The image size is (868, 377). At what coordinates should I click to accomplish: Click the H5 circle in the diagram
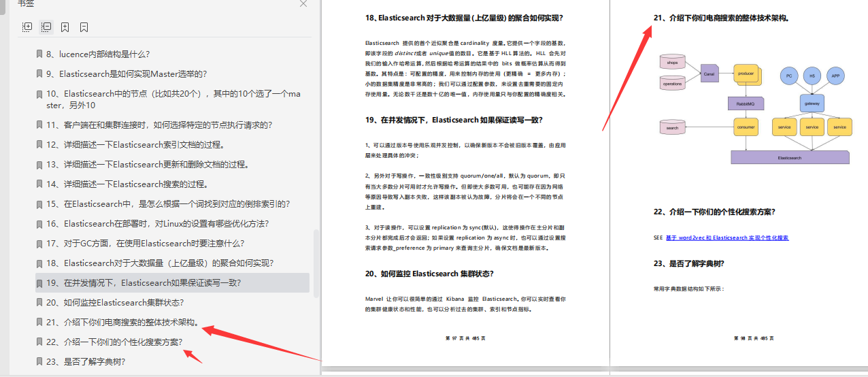[812, 76]
